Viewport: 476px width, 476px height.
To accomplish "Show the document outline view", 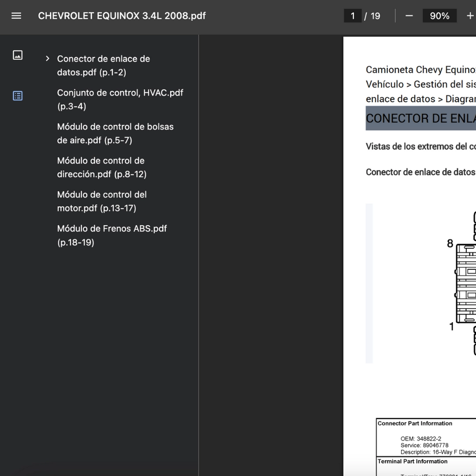I will (x=18, y=96).
